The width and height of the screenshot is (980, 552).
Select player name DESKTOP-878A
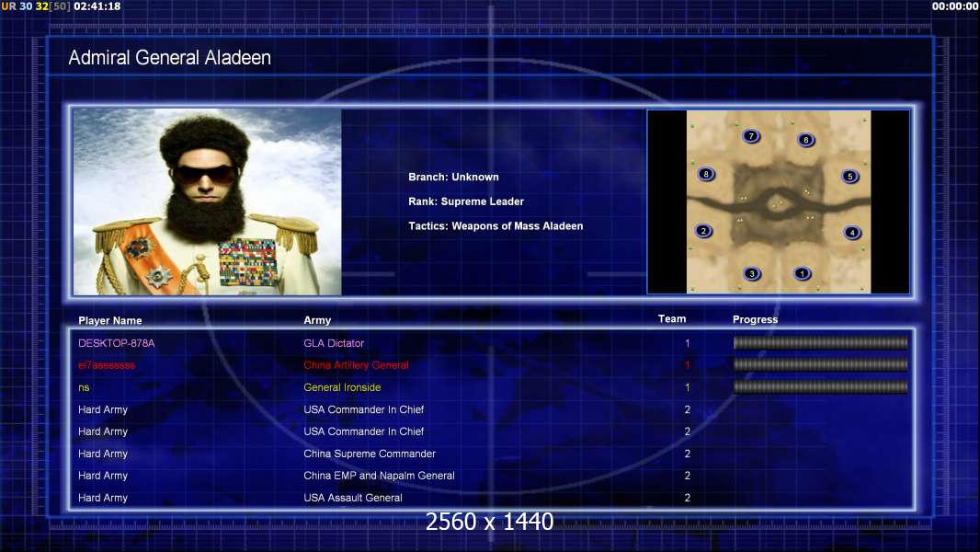tap(116, 343)
